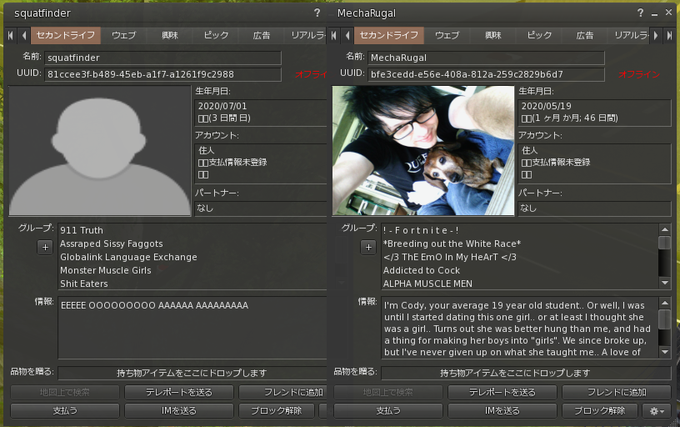Click IMを送る for squatfinder
Viewport: 680px width, 427px height.
(179, 411)
